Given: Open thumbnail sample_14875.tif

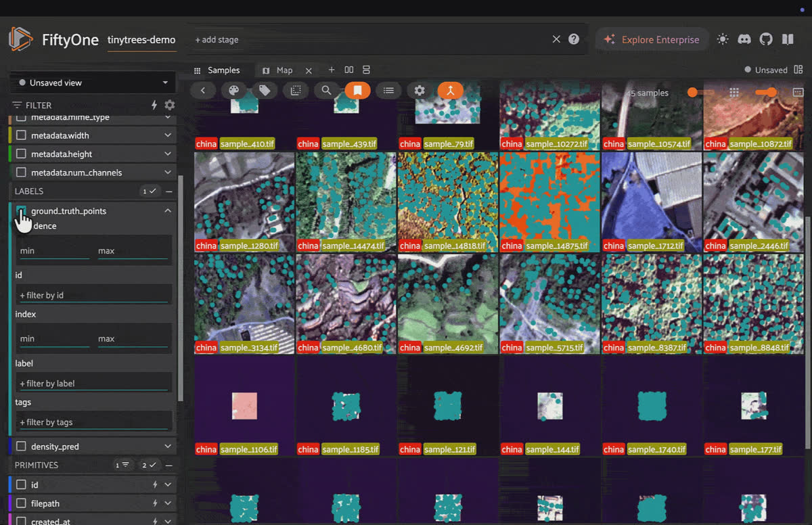Looking at the screenshot, I should [x=549, y=202].
